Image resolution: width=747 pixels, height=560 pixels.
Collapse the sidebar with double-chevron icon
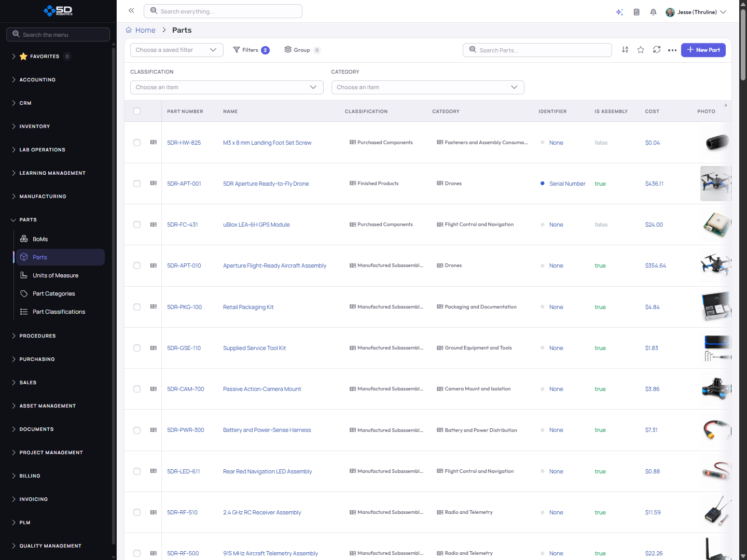tap(131, 10)
